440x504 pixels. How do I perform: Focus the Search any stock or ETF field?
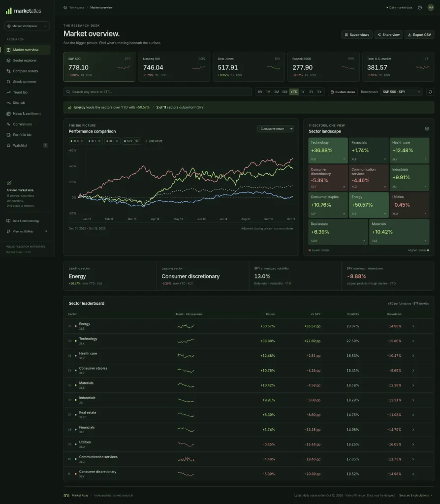tap(157, 92)
